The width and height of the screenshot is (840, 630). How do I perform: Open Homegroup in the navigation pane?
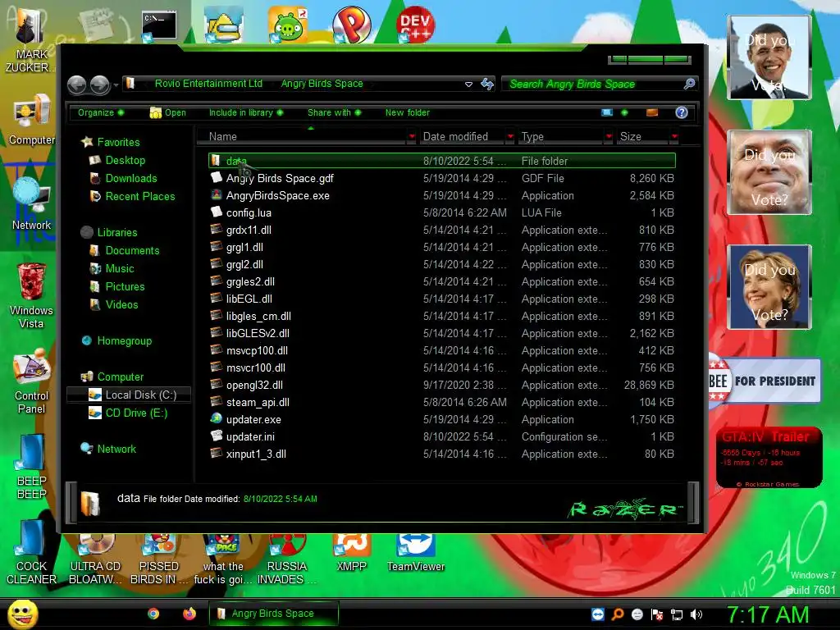coord(125,340)
